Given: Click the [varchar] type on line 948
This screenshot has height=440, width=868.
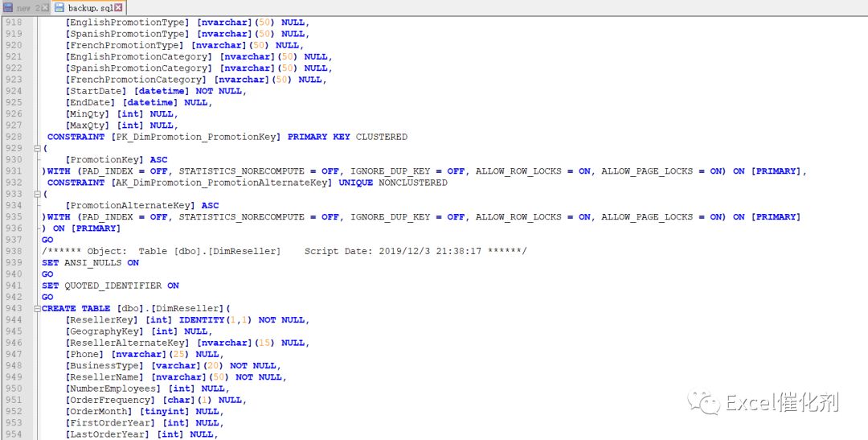Looking at the screenshot, I should coord(175,366).
